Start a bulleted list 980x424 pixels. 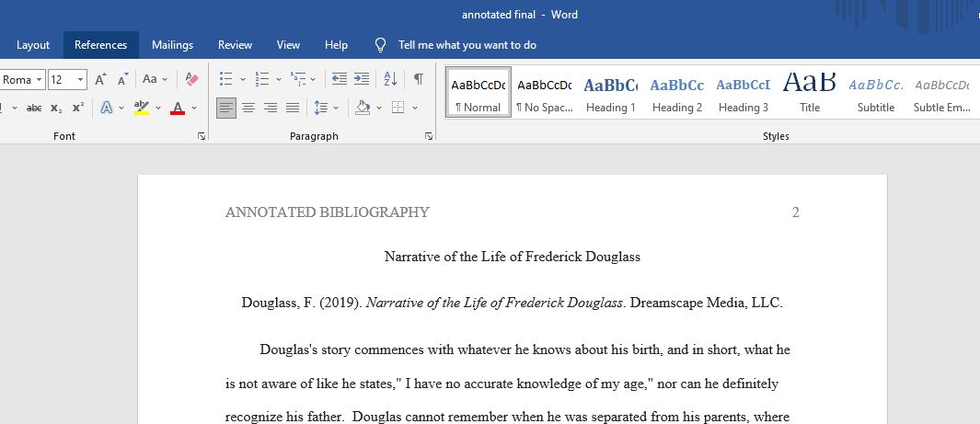[226, 79]
